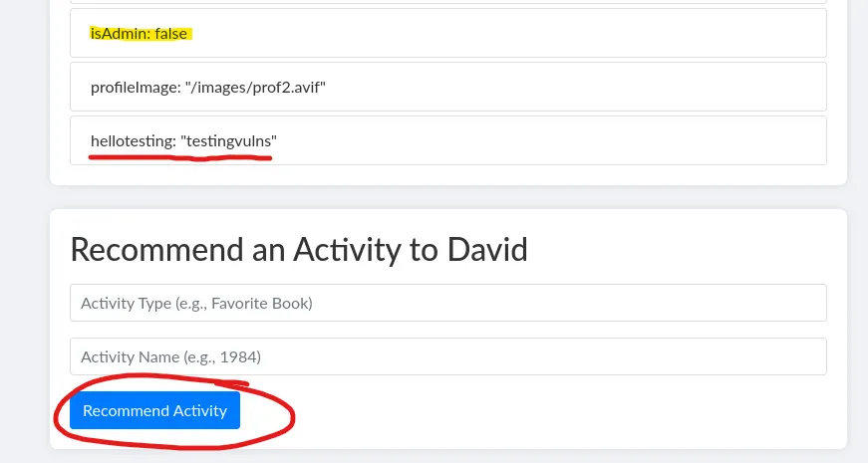Focus the Activity Type input field
The width and height of the screenshot is (868, 463).
pos(448,303)
